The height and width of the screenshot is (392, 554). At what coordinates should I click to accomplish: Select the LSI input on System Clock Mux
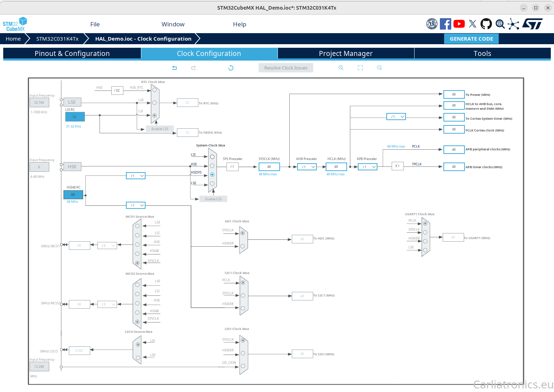point(212,157)
